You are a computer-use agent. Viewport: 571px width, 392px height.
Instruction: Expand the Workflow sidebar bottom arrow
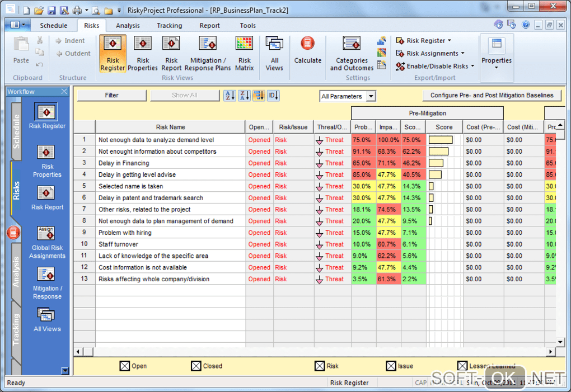(x=65, y=371)
